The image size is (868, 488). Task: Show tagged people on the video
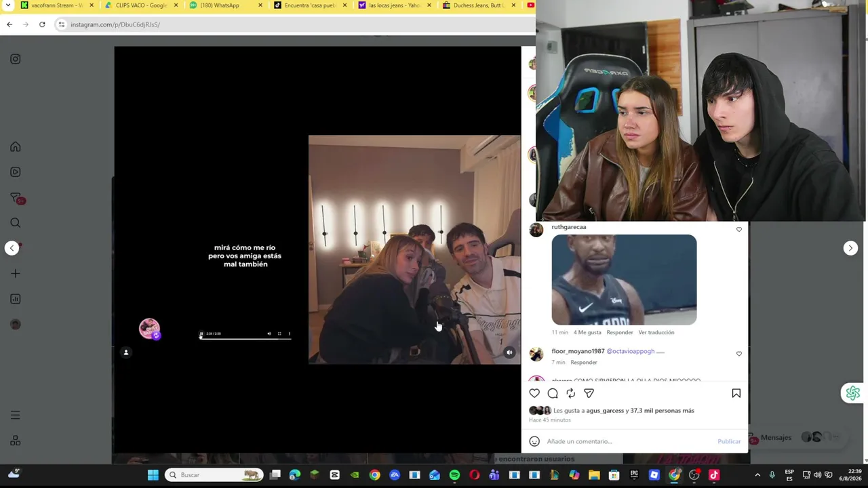126,352
